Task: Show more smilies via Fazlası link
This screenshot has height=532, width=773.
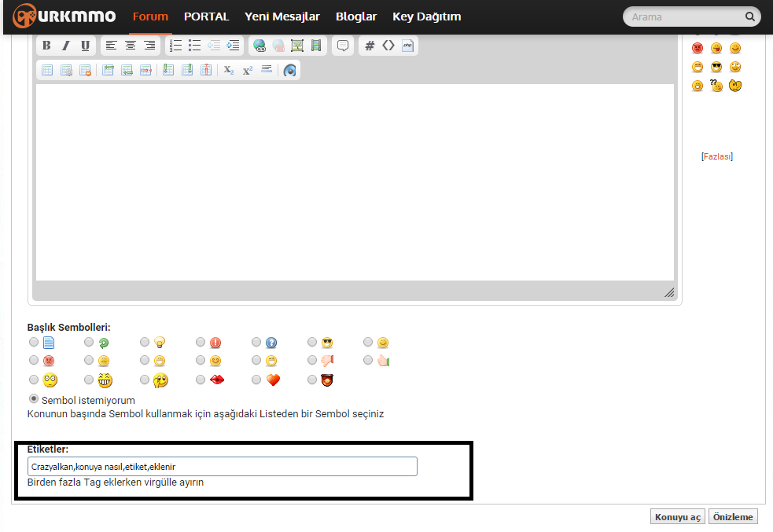Action: pos(717,156)
